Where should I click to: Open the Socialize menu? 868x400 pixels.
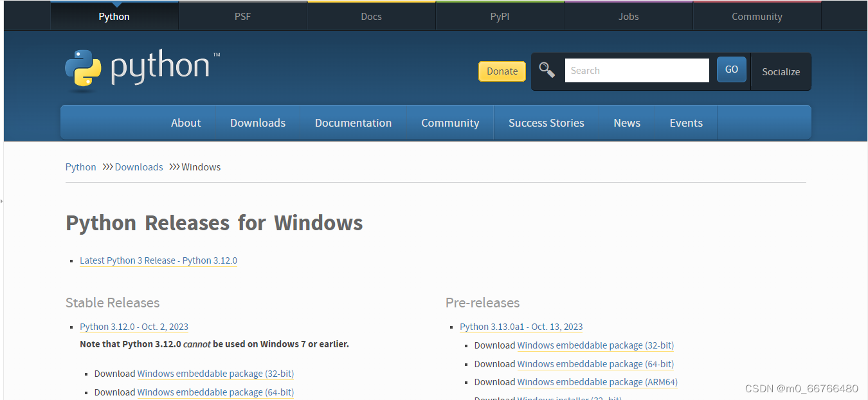point(781,71)
